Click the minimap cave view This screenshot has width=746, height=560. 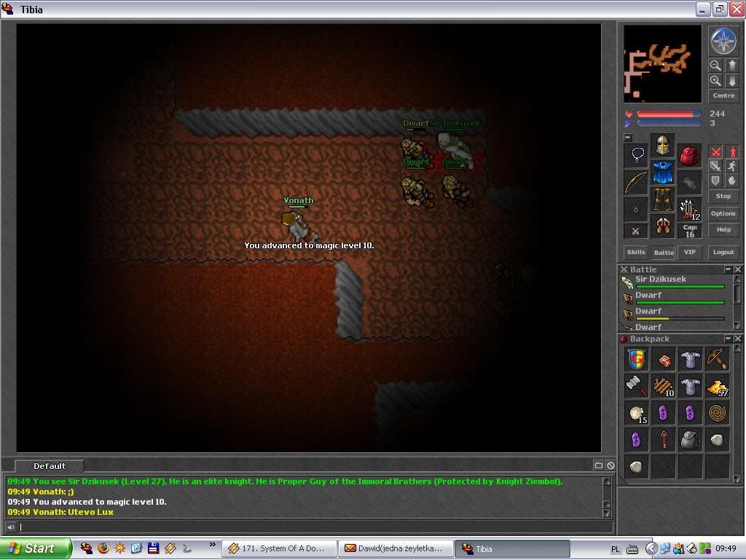click(x=663, y=63)
